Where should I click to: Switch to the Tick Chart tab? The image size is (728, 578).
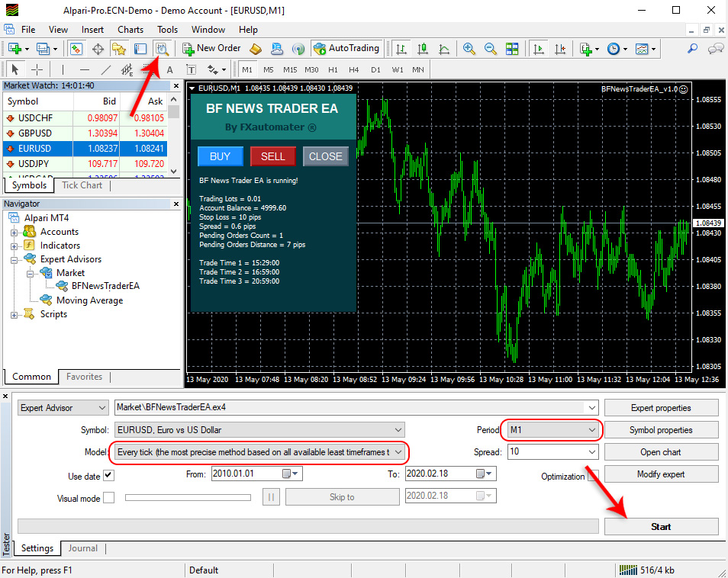82,185
